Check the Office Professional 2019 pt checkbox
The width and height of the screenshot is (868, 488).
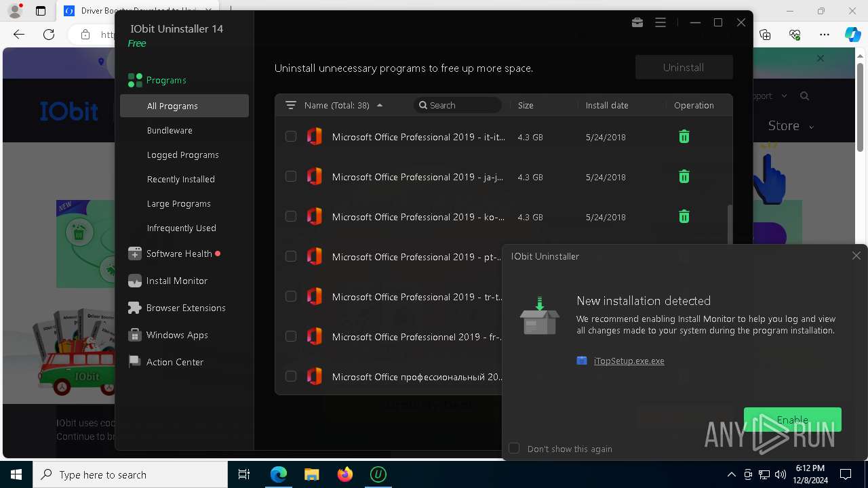pyautogui.click(x=291, y=256)
